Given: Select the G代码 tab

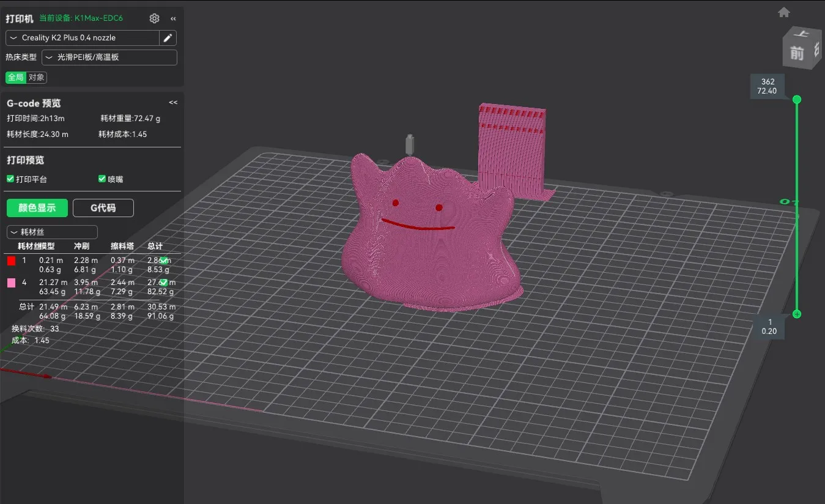Looking at the screenshot, I should [103, 208].
